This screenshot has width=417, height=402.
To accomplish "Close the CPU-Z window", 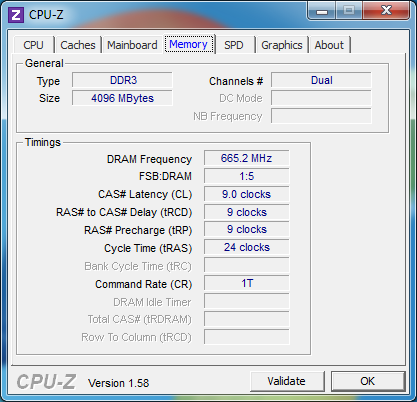I will [386, 11].
